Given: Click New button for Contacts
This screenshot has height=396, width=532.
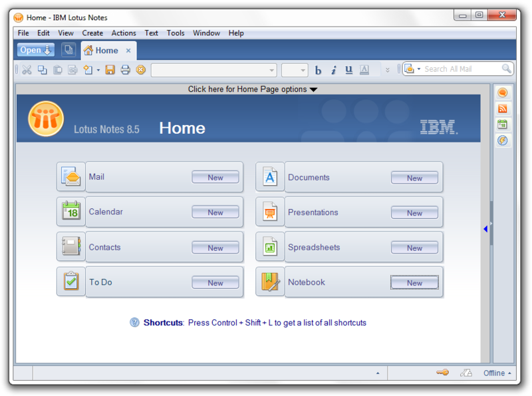Looking at the screenshot, I should pos(215,248).
